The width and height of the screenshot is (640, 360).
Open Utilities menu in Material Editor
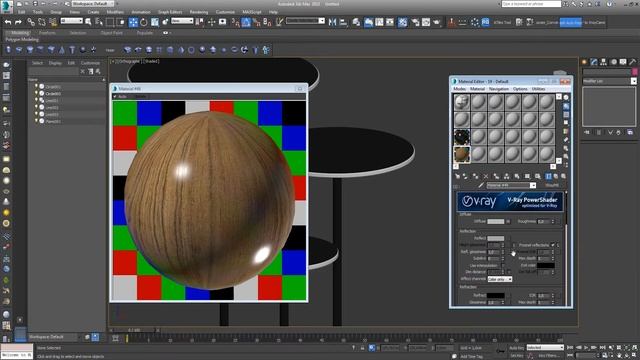(538, 89)
